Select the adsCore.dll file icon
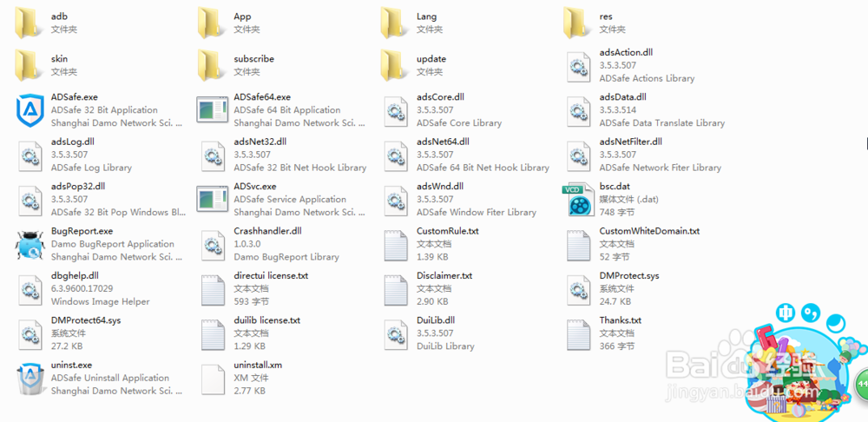Screen dimensions: 868x422 tap(396, 111)
